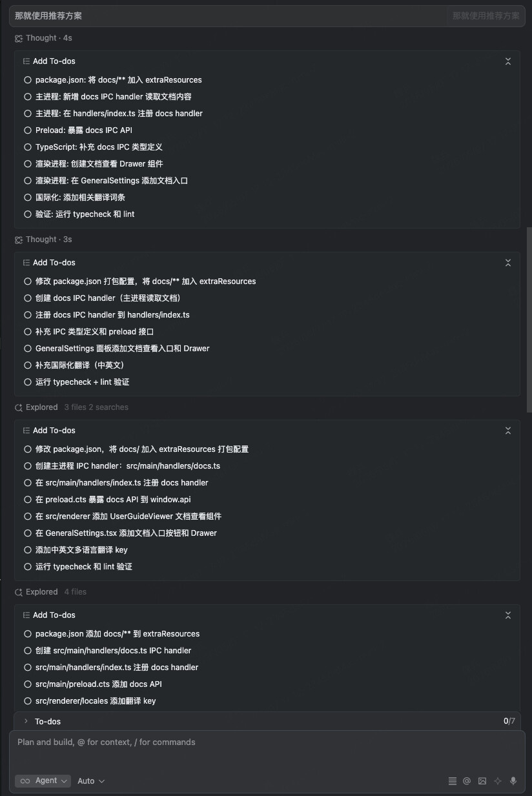
Task: Collapse the fourth Add To-dos card
Action: click(x=508, y=615)
